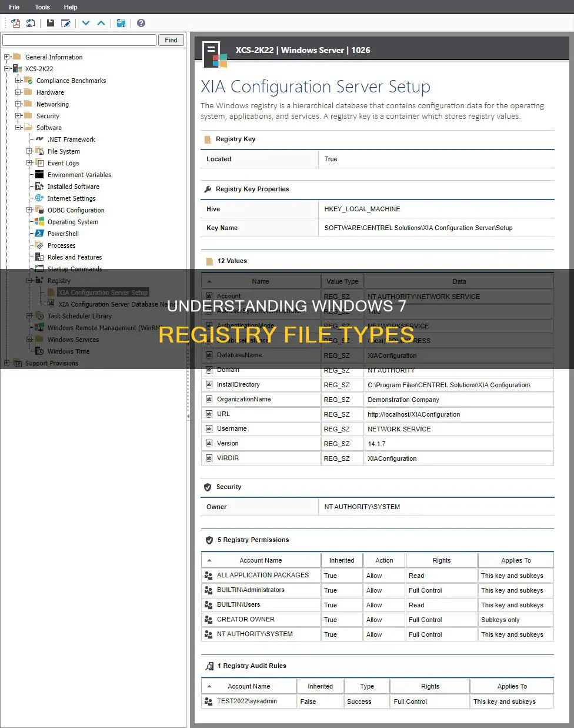Image resolution: width=574 pixels, height=728 pixels.
Task: Click the Help question mark icon
Action: point(140,23)
